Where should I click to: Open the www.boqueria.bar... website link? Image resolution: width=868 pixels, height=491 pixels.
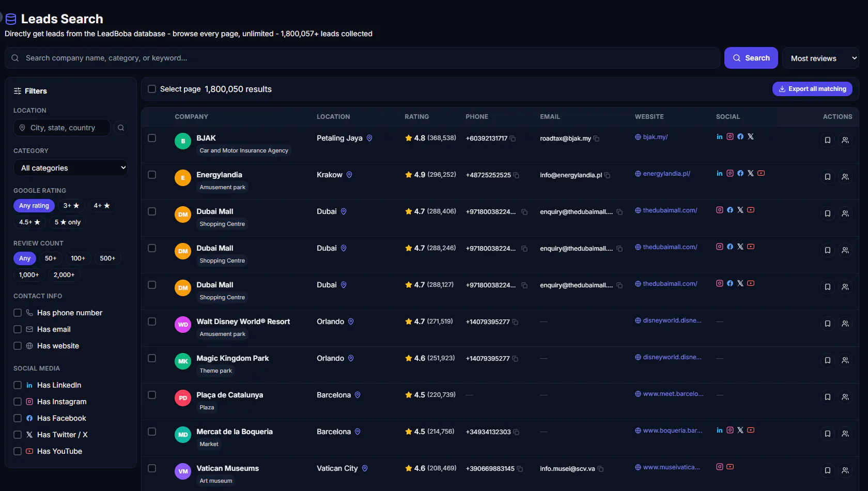click(x=669, y=431)
